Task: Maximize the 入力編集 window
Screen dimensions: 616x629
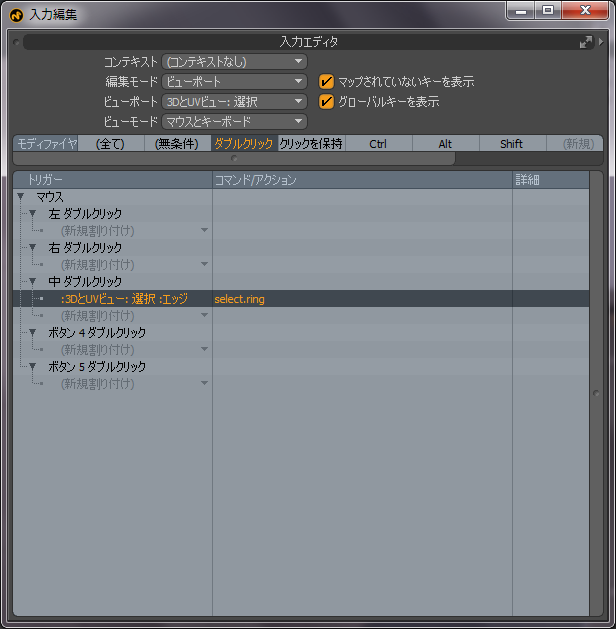Action: (548, 10)
